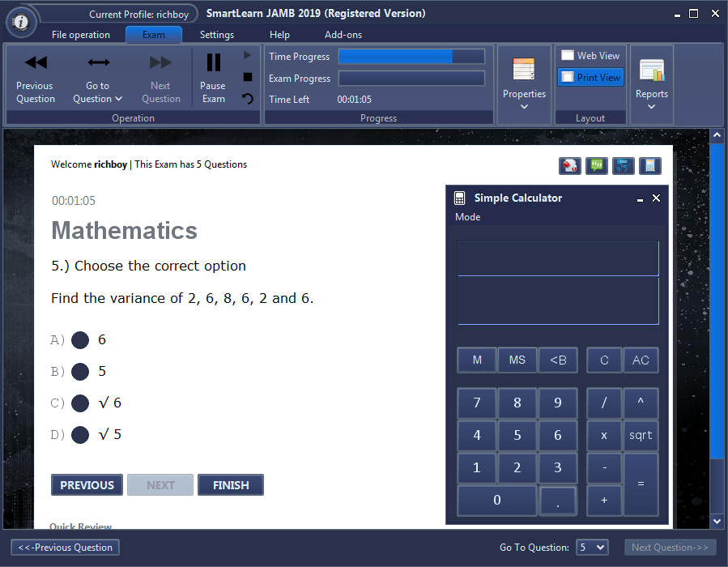Open the info application button at top-left

click(x=20, y=21)
